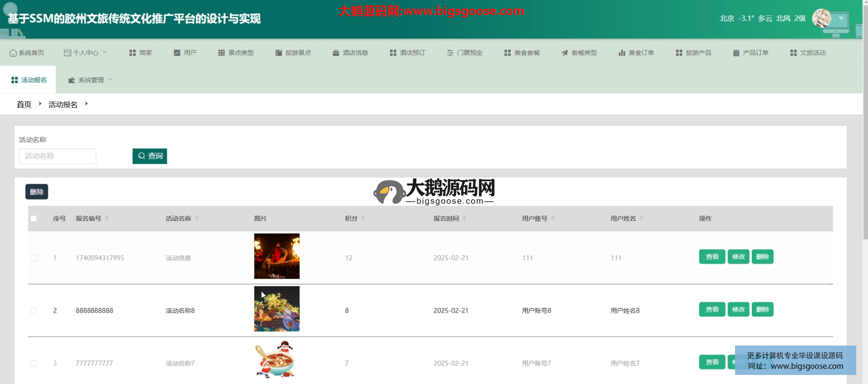
Task: Check the checkbox for row 1
Action: click(33, 258)
